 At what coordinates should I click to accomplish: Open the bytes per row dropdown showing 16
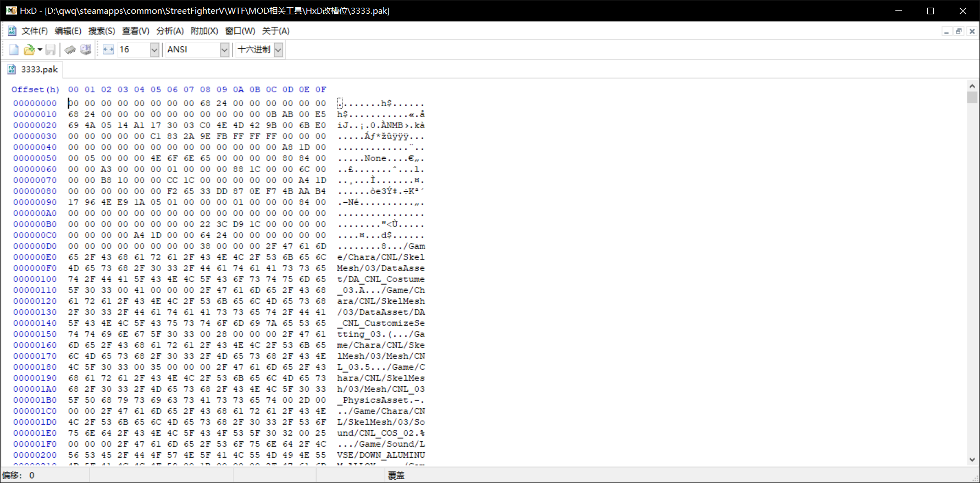click(154, 50)
